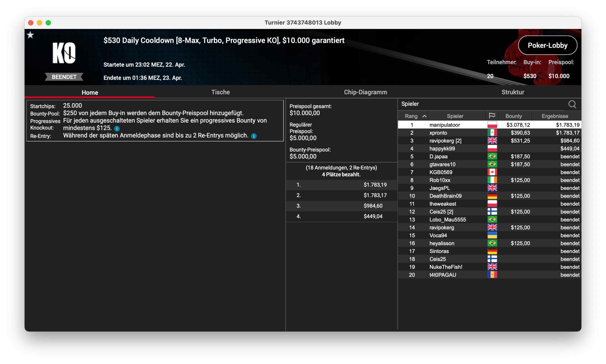This screenshot has height=364, width=606.
Task: Switch to the Tische tab
Action: 220,92
